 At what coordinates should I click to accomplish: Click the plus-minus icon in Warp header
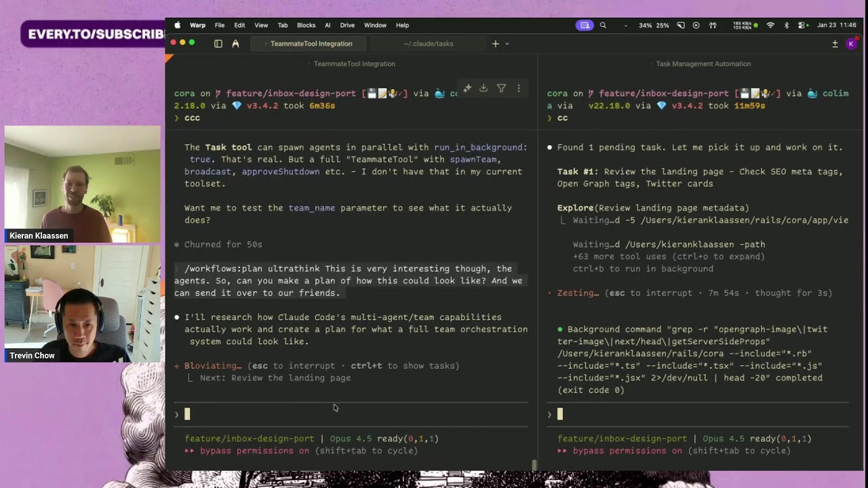(835, 43)
